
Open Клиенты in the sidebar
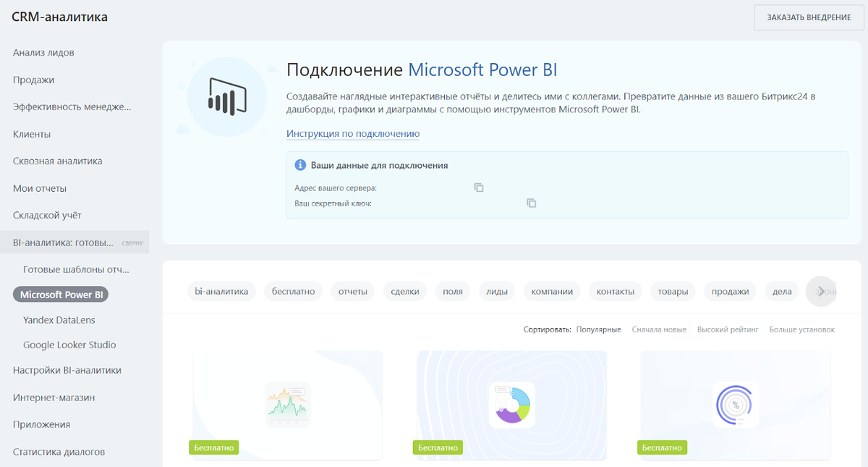(32, 134)
